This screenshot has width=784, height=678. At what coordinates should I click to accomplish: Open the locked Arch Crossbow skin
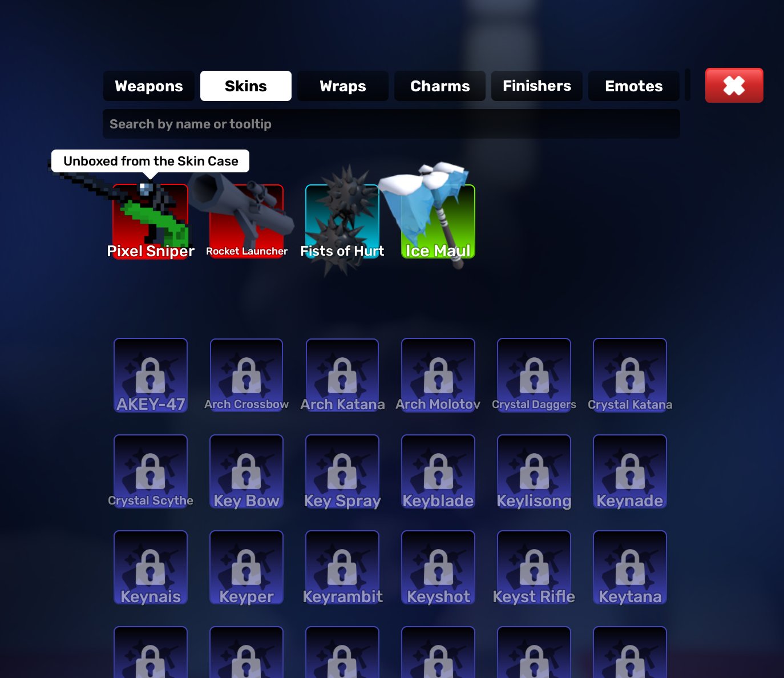[246, 375]
